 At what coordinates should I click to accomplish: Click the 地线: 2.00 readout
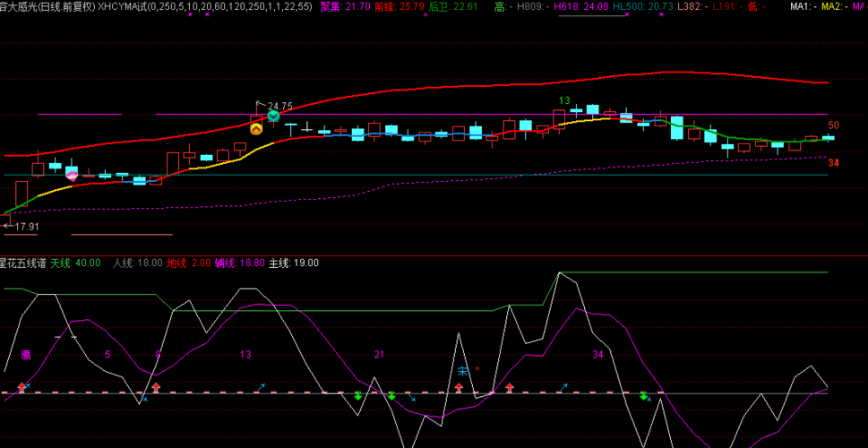pos(189,263)
